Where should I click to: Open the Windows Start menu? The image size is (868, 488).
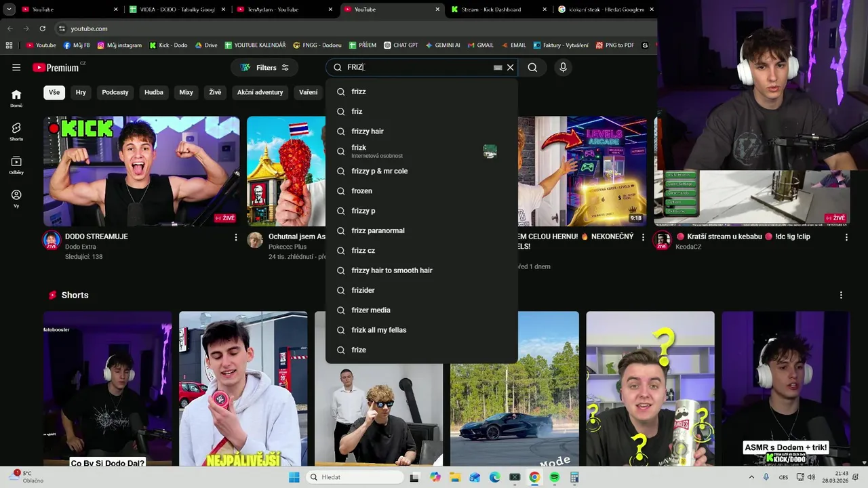[x=294, y=477]
